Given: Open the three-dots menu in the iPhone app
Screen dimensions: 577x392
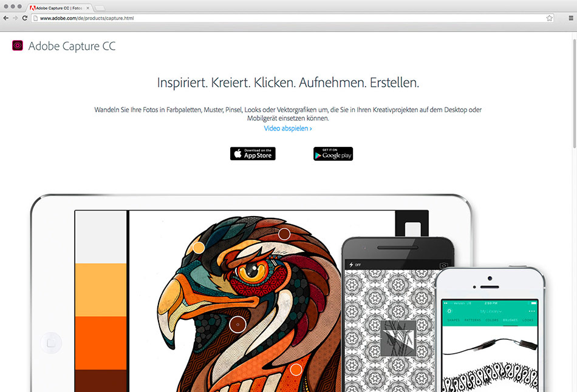Looking at the screenshot, I should 531,311.
